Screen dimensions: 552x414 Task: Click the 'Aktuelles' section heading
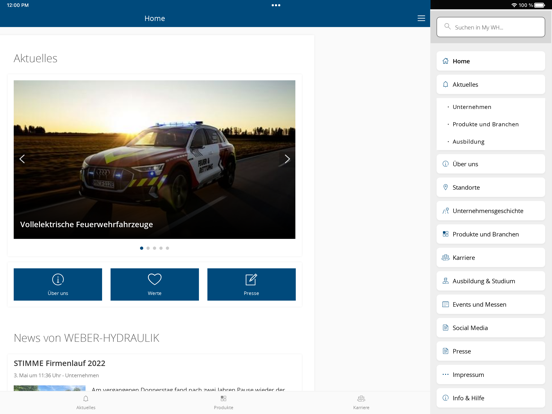coord(35,58)
